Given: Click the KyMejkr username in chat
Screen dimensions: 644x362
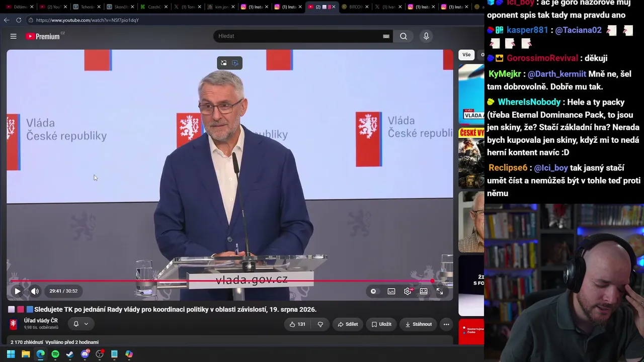Looking at the screenshot, I should pyautogui.click(x=505, y=74).
